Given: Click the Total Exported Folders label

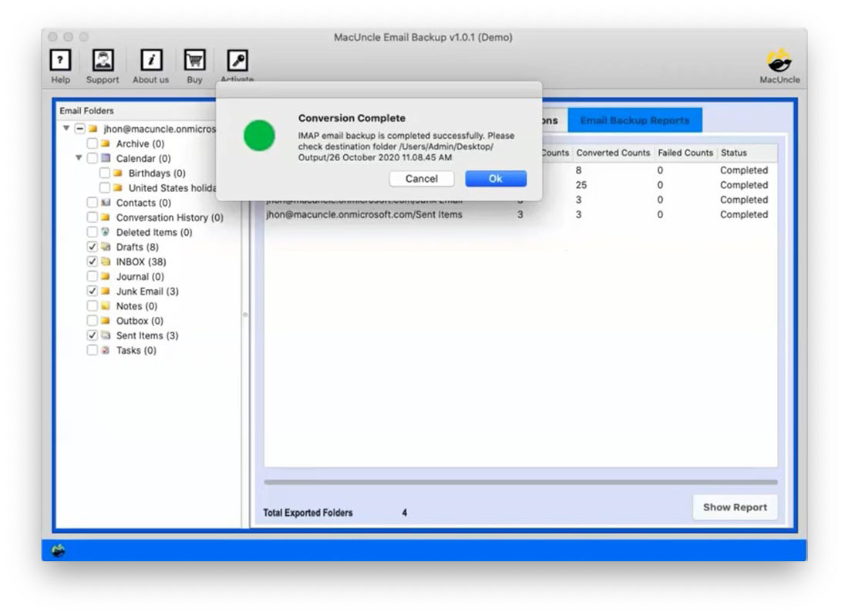Looking at the screenshot, I should (308, 513).
